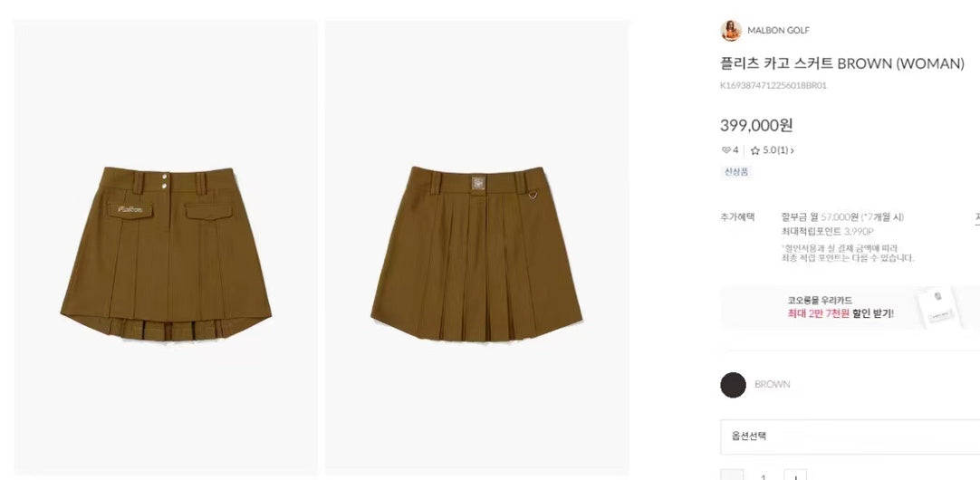Open the MALBON GOLF brand link
Viewport: 980px width, 480px height.
click(778, 30)
